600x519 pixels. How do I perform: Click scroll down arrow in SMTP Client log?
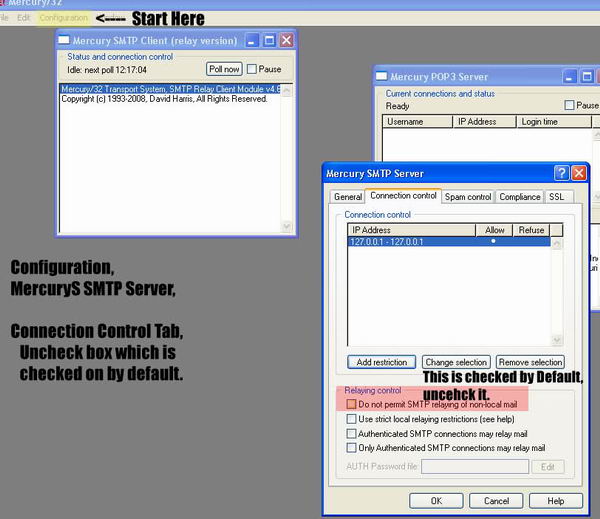(287, 227)
